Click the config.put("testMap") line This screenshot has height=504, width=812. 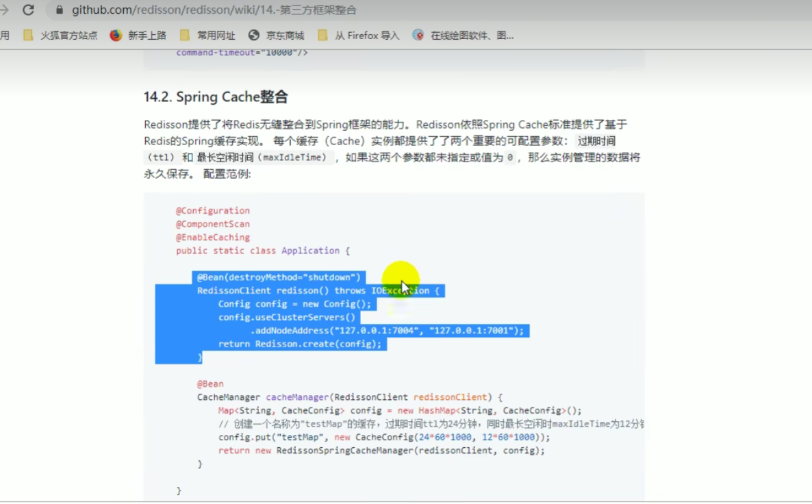tap(383, 437)
